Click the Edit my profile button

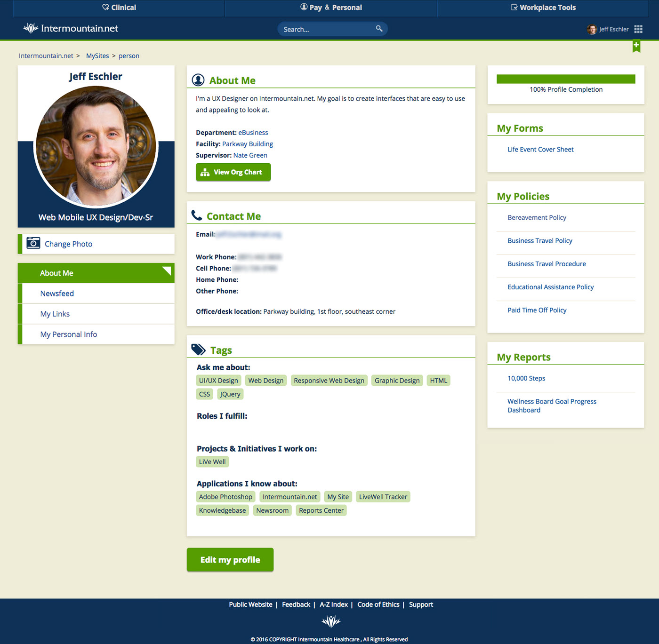(x=230, y=560)
